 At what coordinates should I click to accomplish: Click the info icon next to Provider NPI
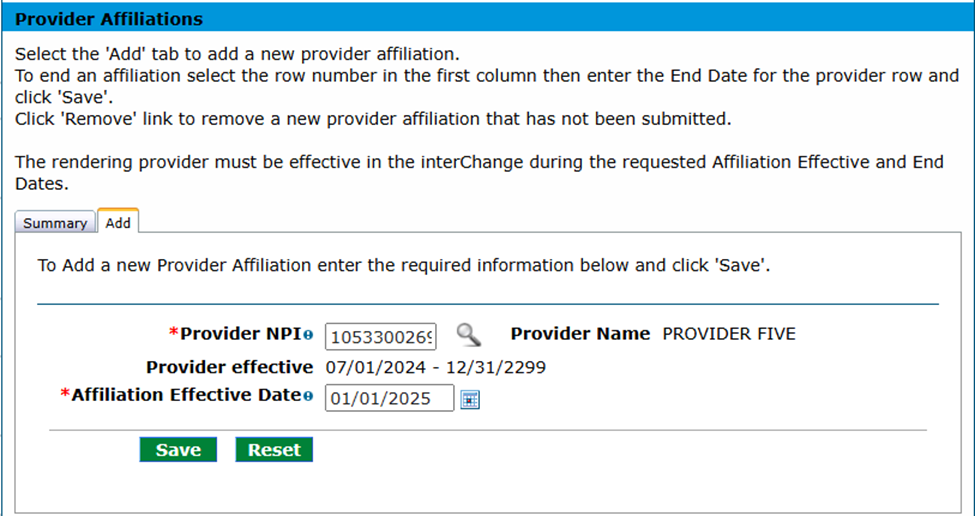[308, 336]
